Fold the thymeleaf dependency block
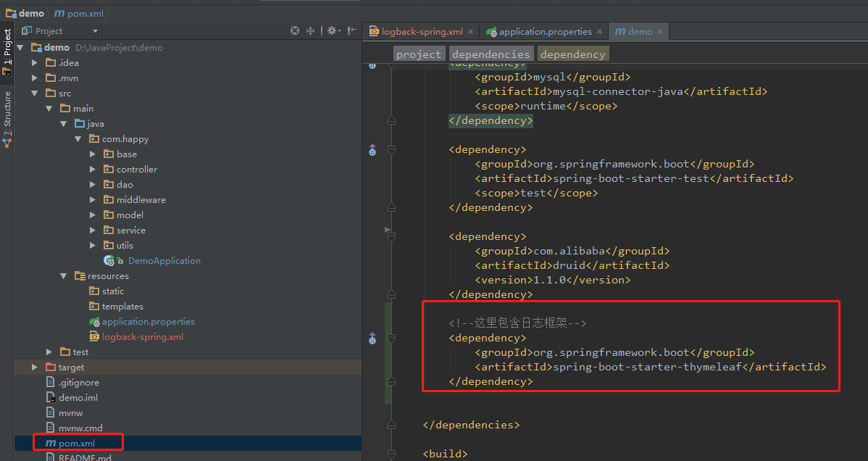This screenshot has width=868, height=461. click(x=391, y=338)
